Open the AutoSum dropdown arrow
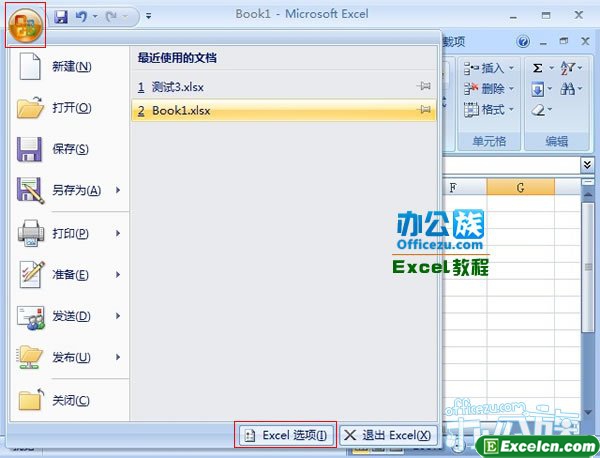Screen dimensions: 600x458 click(x=551, y=68)
